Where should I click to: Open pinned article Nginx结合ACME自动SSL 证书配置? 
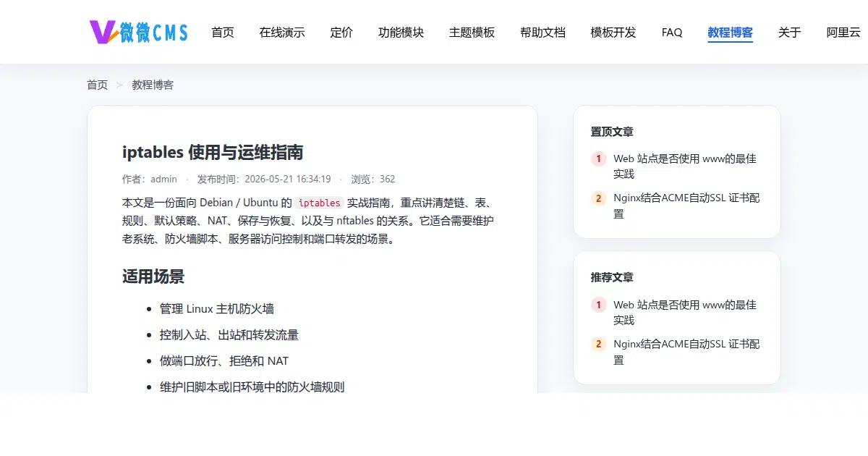(x=686, y=206)
